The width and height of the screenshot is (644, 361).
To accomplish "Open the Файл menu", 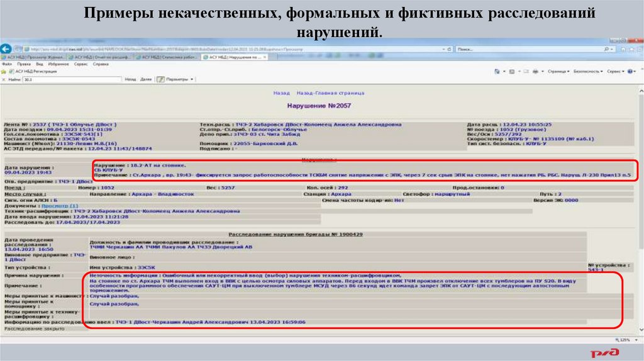I will point(7,64).
